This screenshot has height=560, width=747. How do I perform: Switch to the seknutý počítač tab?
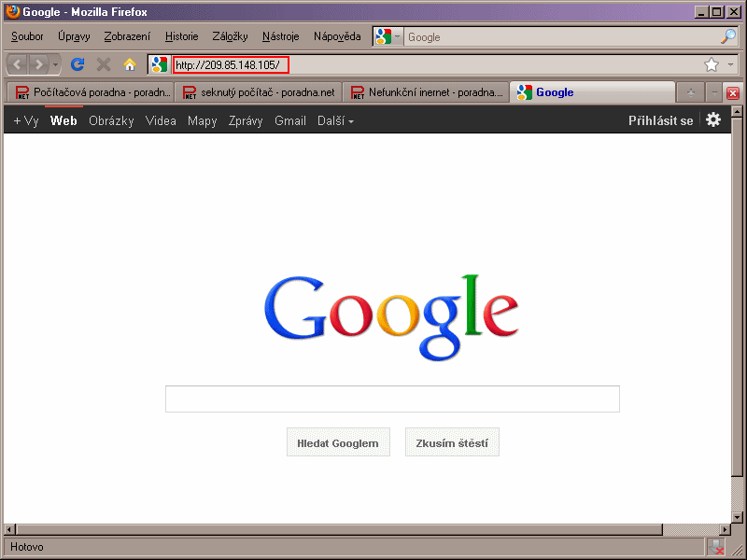pyautogui.click(x=259, y=92)
